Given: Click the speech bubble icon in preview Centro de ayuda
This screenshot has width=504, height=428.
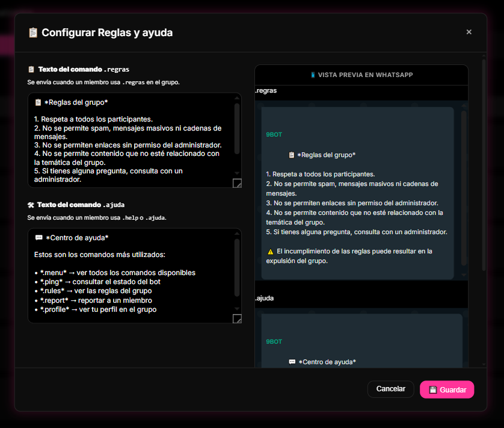Looking at the screenshot, I should point(292,362).
